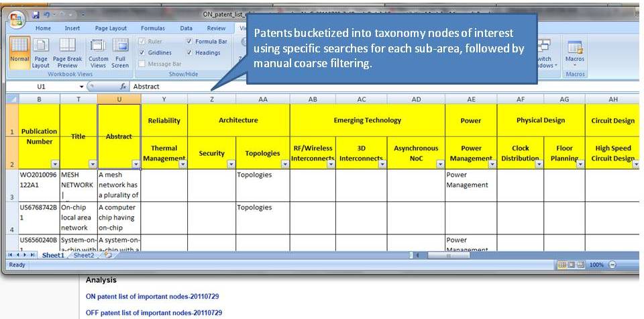Expand the Topologies filter dropdown
Viewport: 644px width, 319px height.
tap(284, 164)
